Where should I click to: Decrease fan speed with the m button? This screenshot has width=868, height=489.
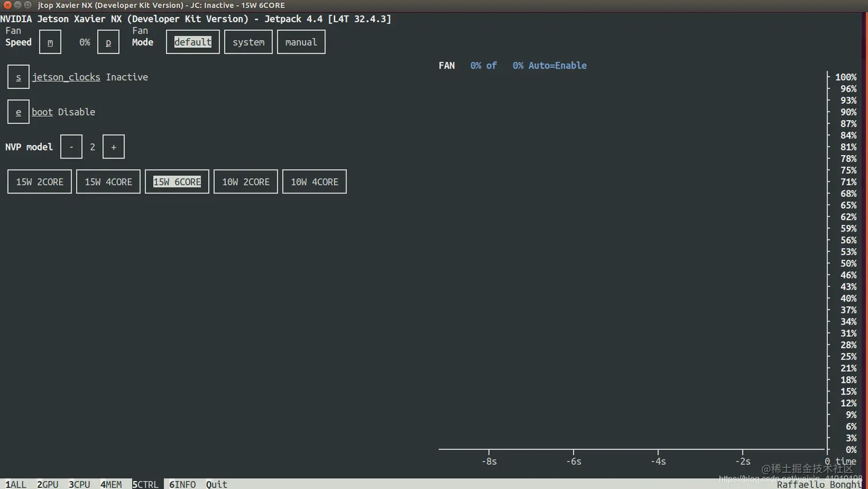(x=50, y=42)
